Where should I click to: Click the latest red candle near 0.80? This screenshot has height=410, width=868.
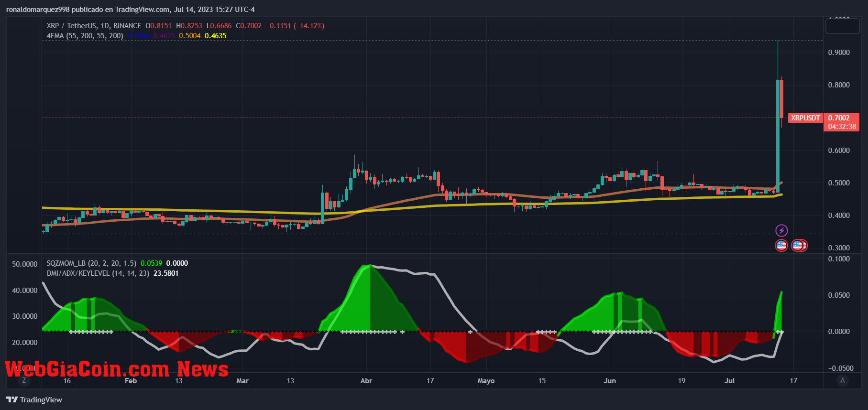point(781,99)
